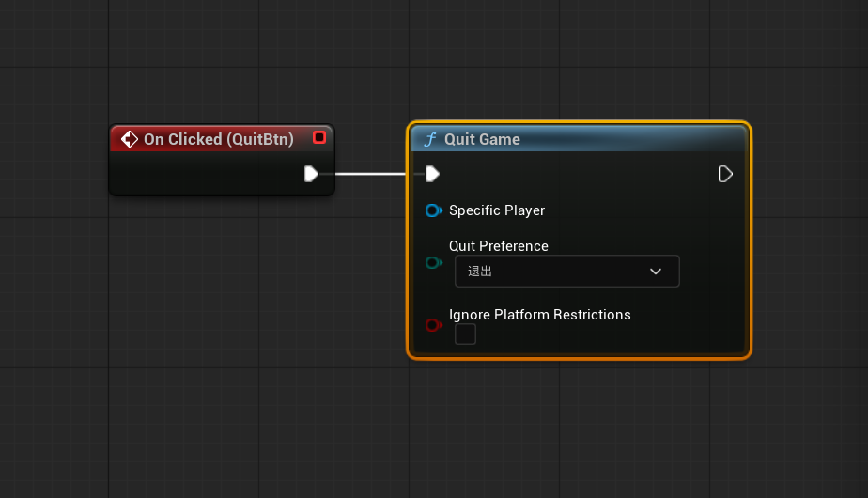
Task: Click the event diamond icon on QuitBtn node
Action: (x=130, y=139)
